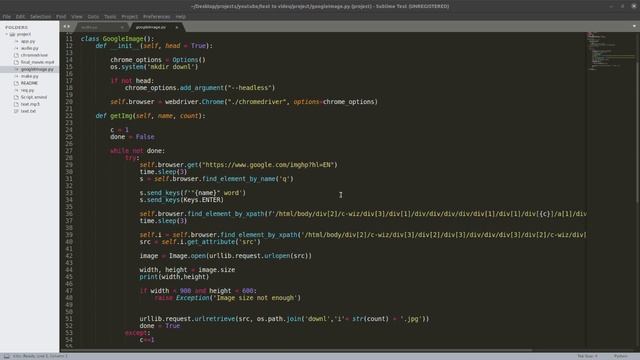
Task: Click status bar ready message text
Action: 40,356
